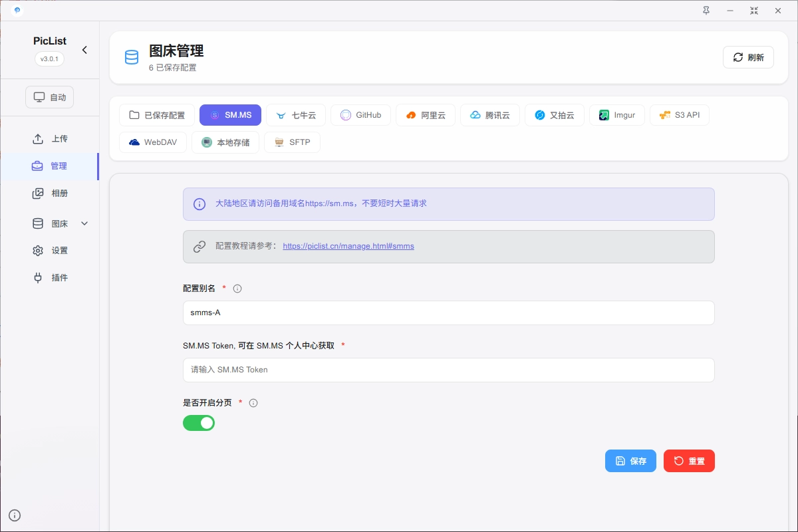Select 管理 in the sidebar

pos(50,166)
